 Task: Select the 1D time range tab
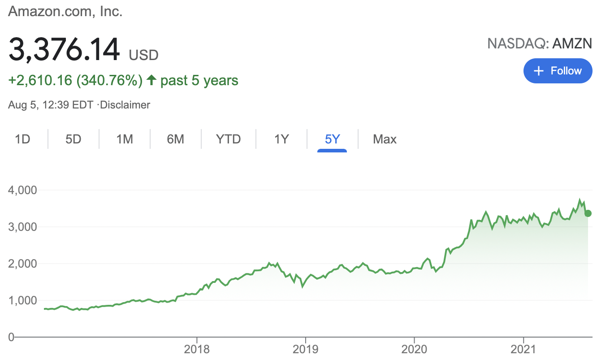22,139
